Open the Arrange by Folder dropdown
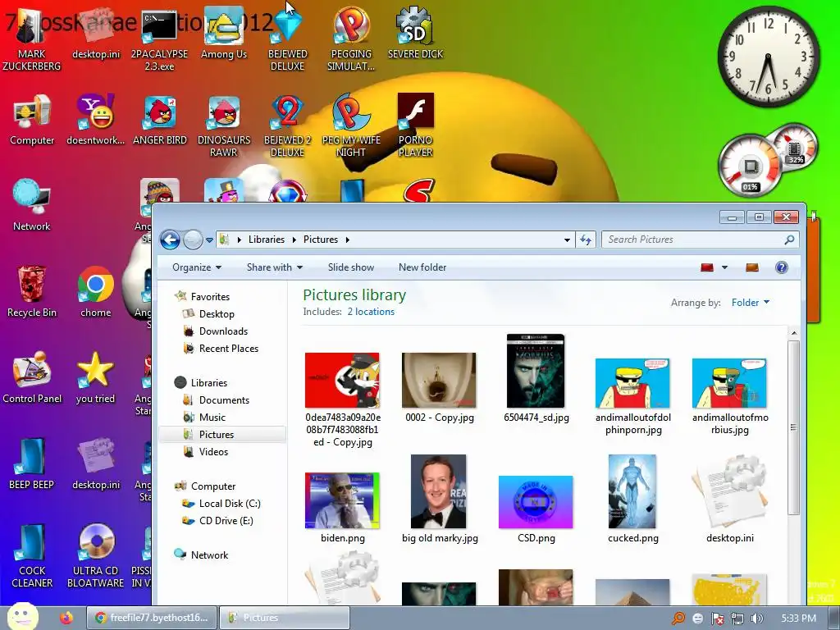 point(751,303)
